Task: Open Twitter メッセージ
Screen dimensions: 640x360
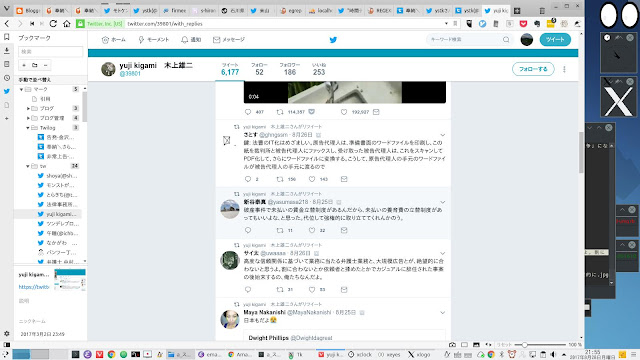Action: (x=229, y=40)
